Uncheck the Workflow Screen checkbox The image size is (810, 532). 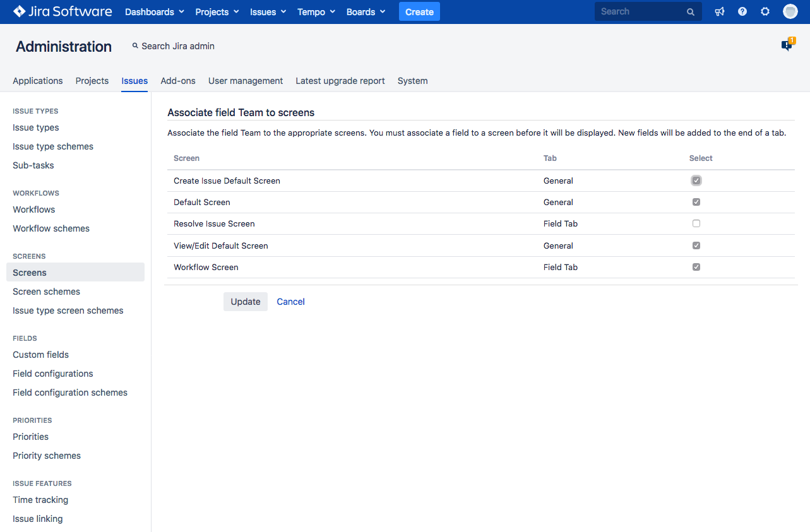click(696, 267)
